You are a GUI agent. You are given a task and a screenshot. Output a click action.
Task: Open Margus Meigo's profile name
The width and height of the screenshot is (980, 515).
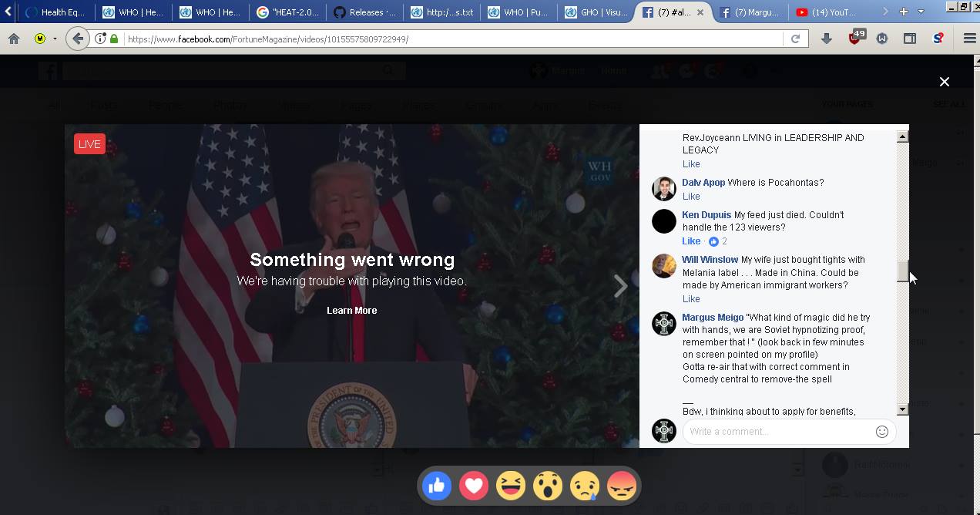pyautogui.click(x=713, y=318)
